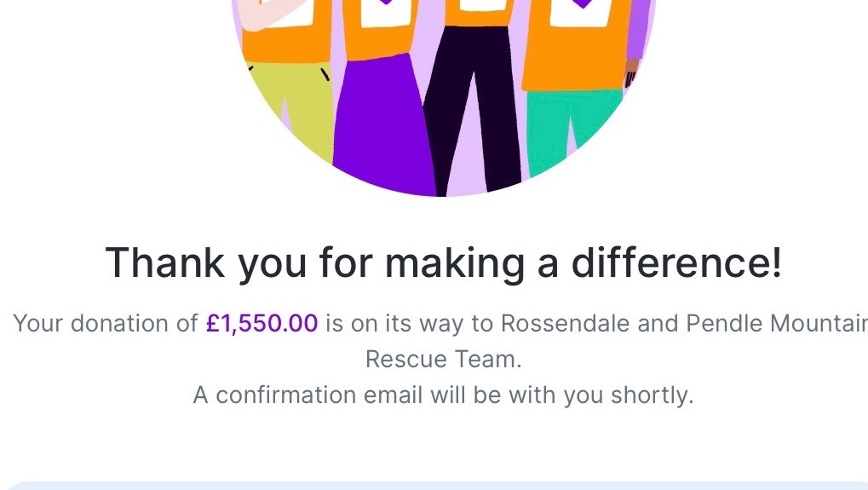Click the 'Your donation of' text
868x490 pixels.
(x=105, y=323)
